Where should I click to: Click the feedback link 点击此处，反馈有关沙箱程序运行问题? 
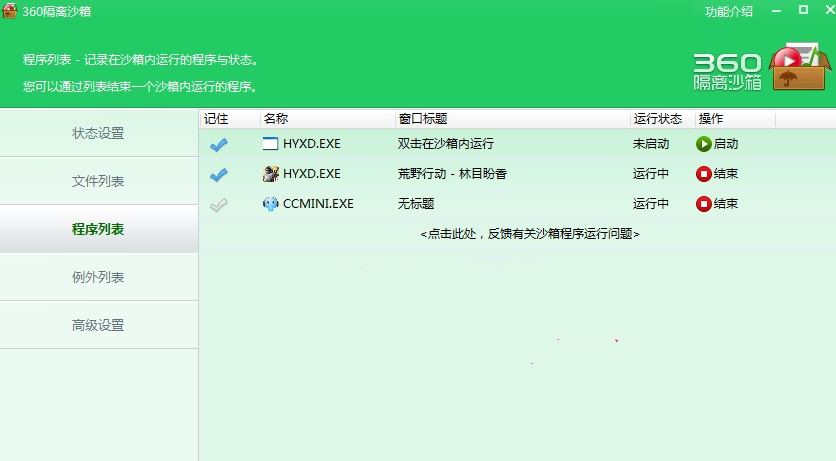click(x=529, y=233)
